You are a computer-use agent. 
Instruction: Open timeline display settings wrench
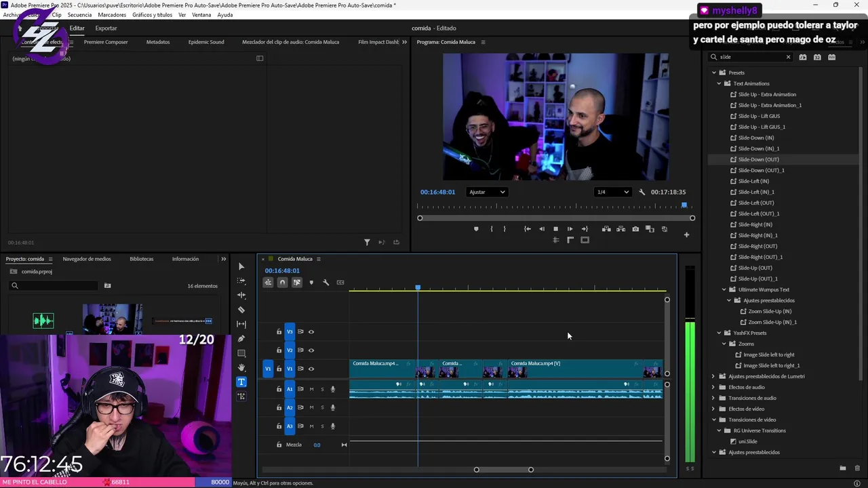325,283
